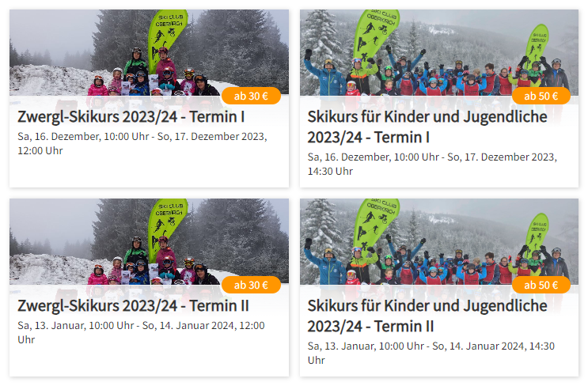
Task: Click the 'ab 50 €' badge on Jugendliche Termin I
Action: (541, 96)
